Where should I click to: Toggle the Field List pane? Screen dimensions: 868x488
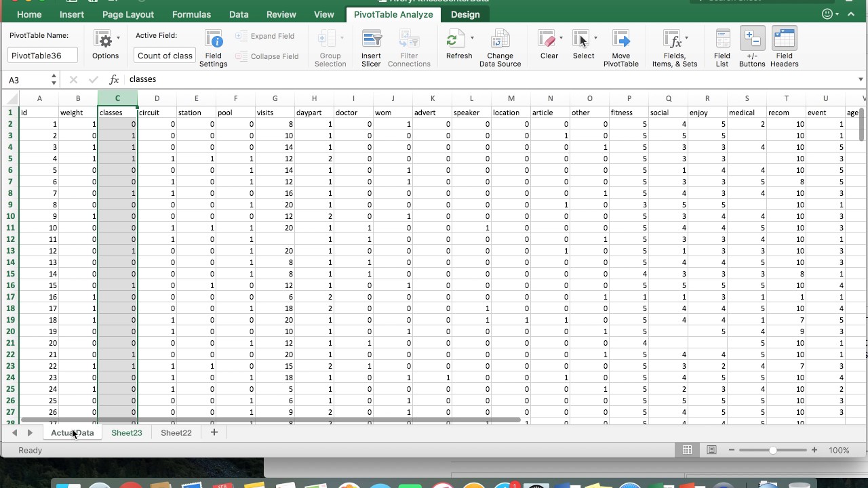722,48
